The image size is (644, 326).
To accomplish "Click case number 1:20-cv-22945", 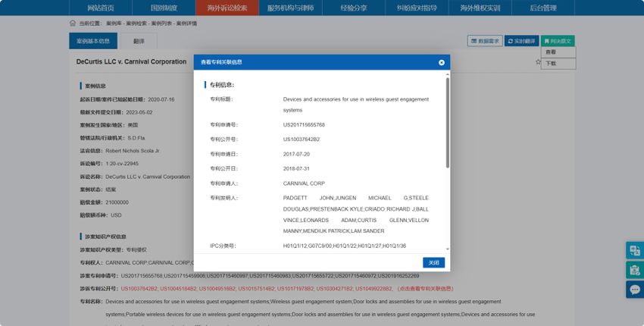I will (x=122, y=164).
